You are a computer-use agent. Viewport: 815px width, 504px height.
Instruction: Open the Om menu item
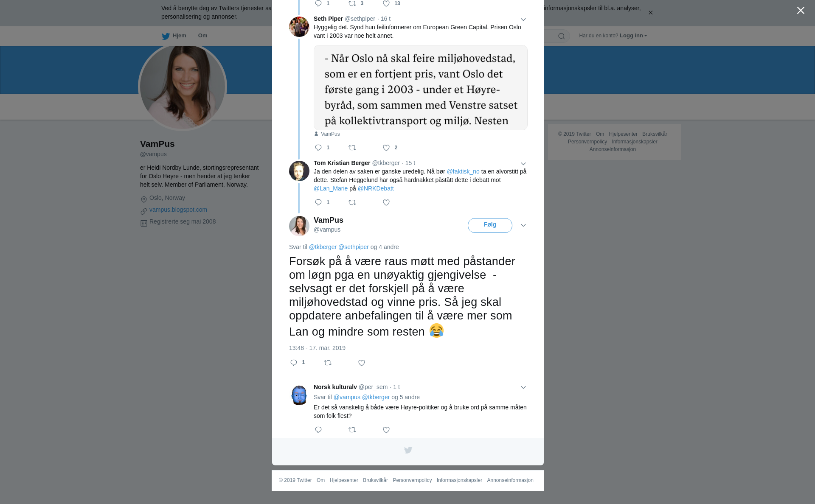pyautogui.click(x=202, y=36)
